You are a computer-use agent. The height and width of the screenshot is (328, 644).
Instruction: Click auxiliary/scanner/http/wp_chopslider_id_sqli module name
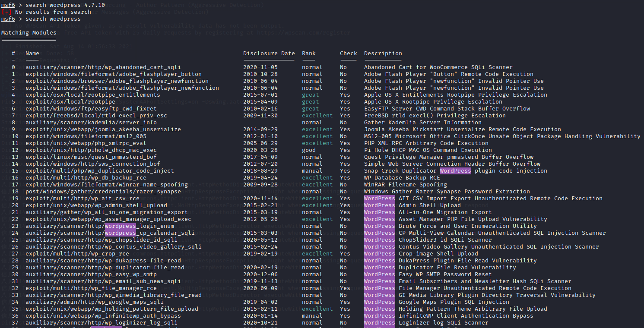point(102,240)
